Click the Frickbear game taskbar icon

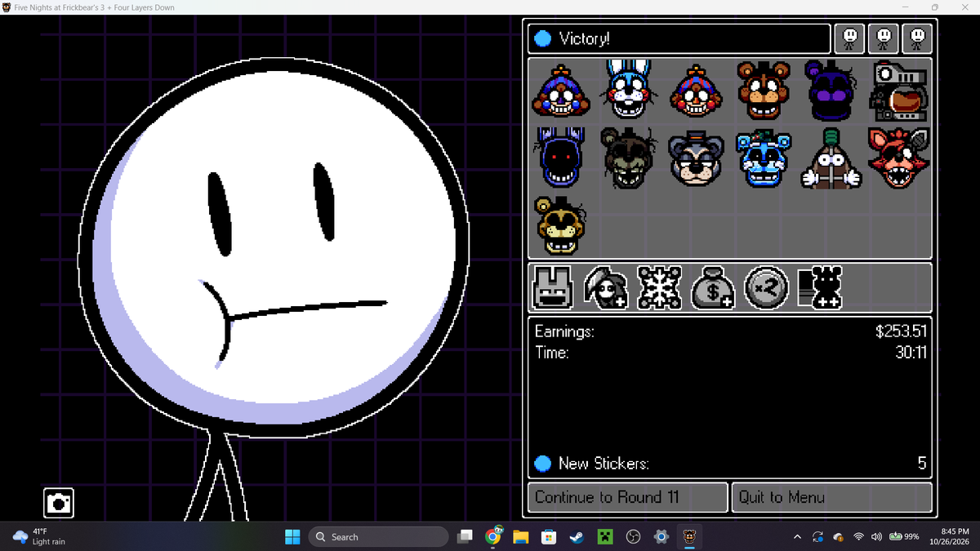point(690,536)
